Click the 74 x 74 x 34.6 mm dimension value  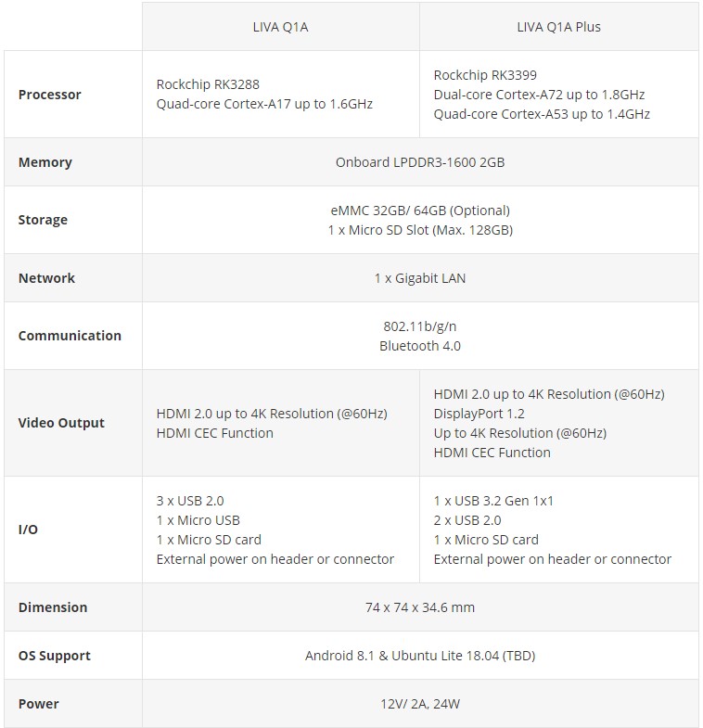420,607
